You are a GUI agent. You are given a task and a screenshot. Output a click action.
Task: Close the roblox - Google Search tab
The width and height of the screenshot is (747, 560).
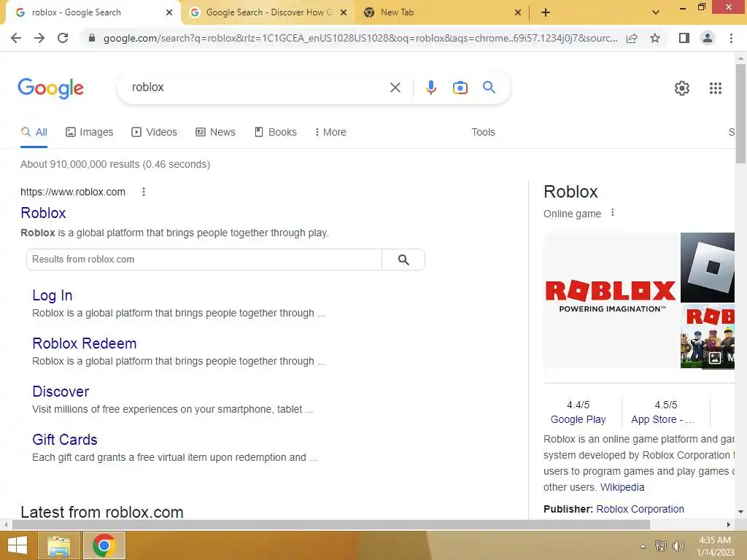pyautogui.click(x=169, y=12)
